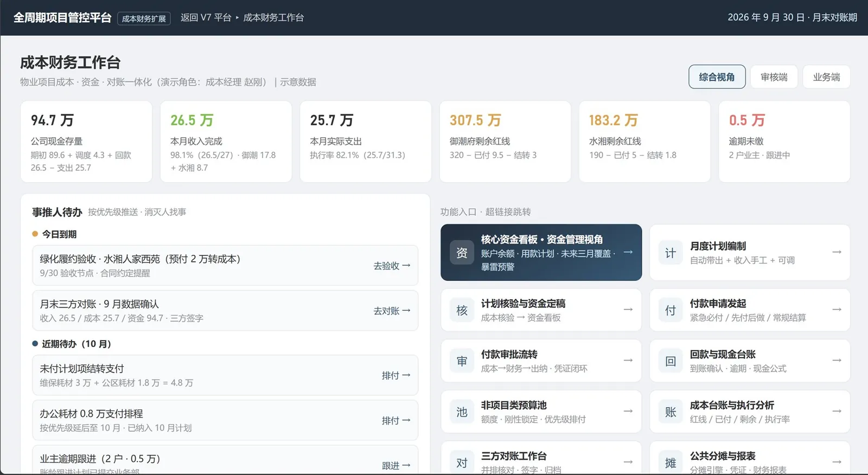The height and width of the screenshot is (475, 868).
Task: Click the arrow on 非项目类预算池 card
Action: 628,412
